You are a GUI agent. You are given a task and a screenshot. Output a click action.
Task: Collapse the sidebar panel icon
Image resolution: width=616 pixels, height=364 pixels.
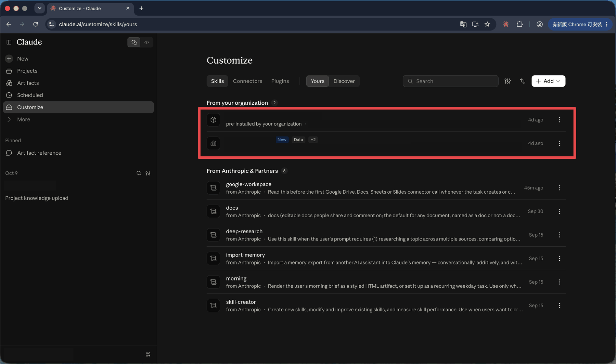[x=9, y=42]
